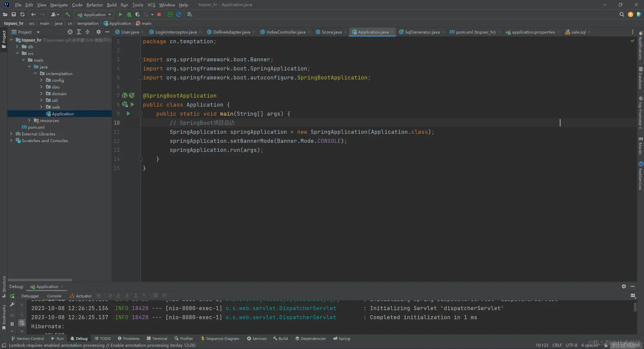Click the Save All disk icon
Screen dimensions: 644x349
(14, 14)
